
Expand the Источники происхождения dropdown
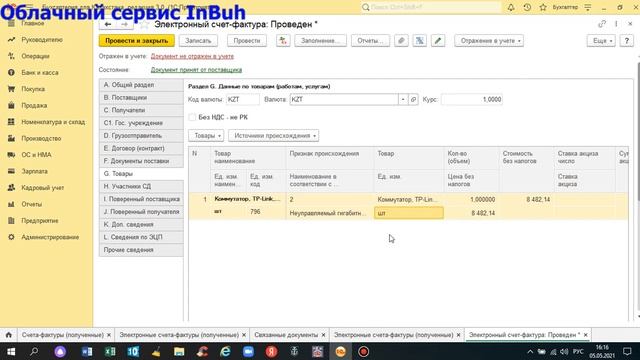click(273, 136)
